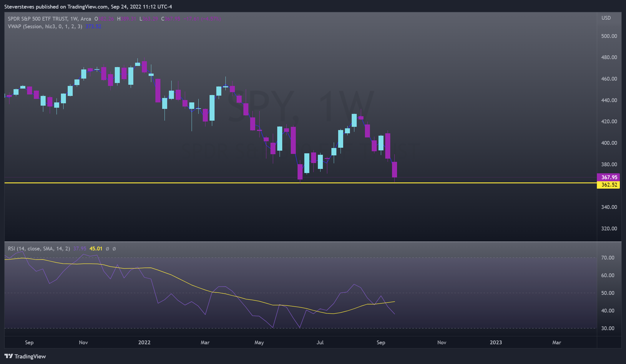
Task: Click the RSI value 37.95
Action: point(80,249)
